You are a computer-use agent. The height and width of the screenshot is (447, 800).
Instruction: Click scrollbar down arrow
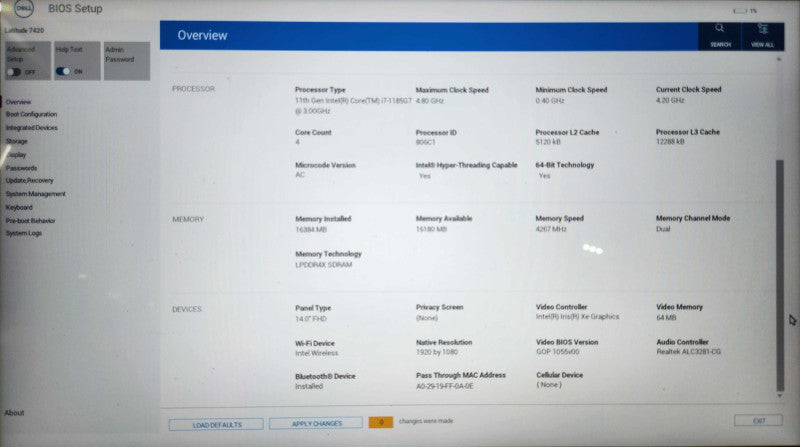[780, 396]
